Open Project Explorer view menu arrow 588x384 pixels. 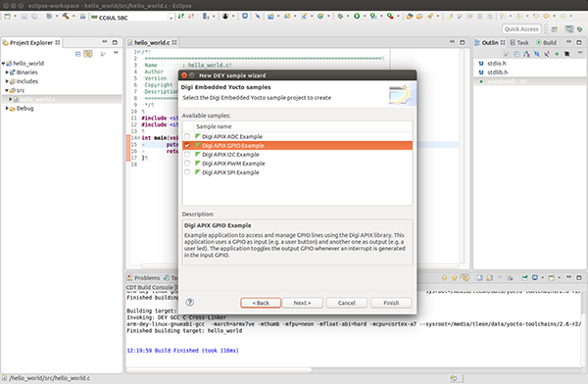click(116, 53)
